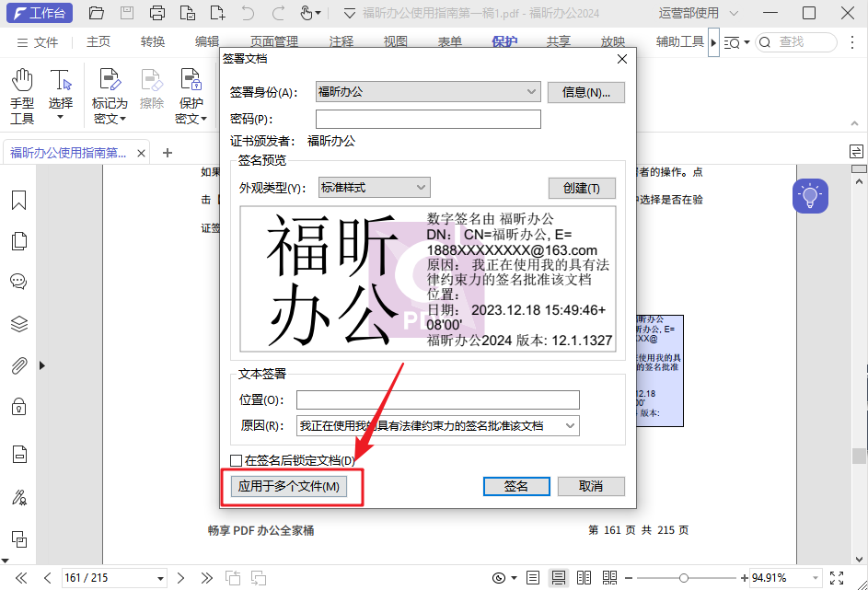868x590 pixels.
Task: Open the 原因 reason dropdown
Action: [570, 425]
